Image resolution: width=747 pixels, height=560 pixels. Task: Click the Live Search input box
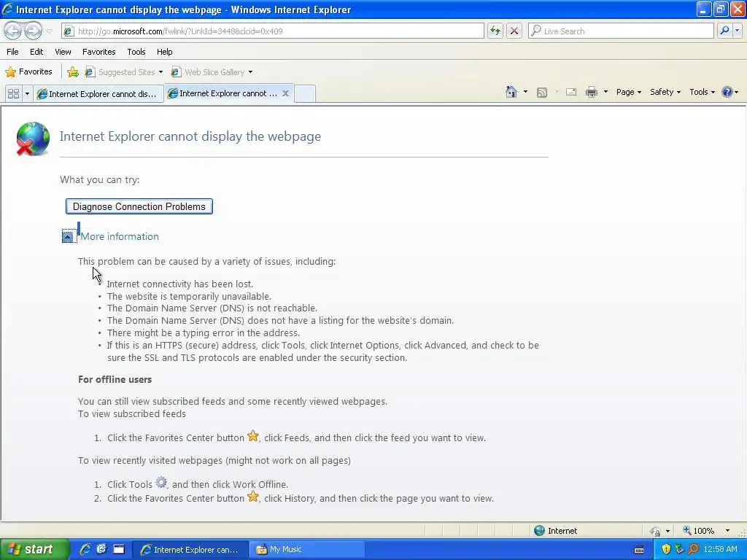[x=621, y=31]
